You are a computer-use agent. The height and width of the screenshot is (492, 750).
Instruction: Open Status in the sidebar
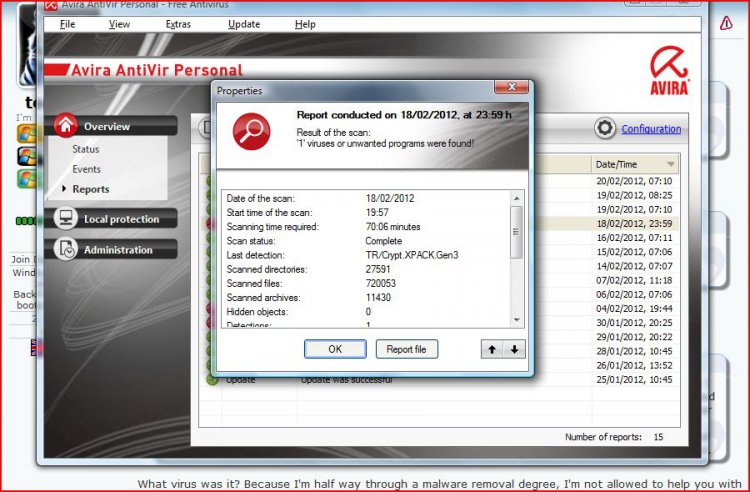(x=86, y=149)
